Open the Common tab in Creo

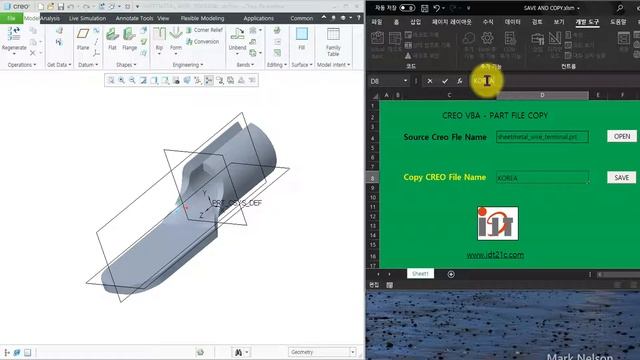point(302,18)
